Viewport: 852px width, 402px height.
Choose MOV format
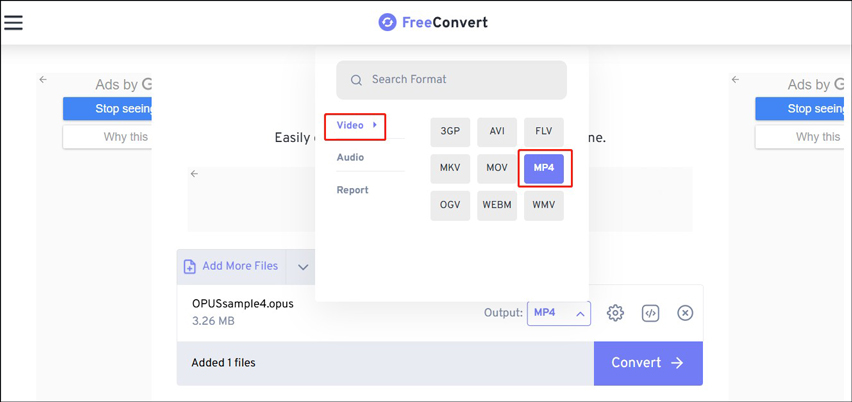[x=497, y=168]
